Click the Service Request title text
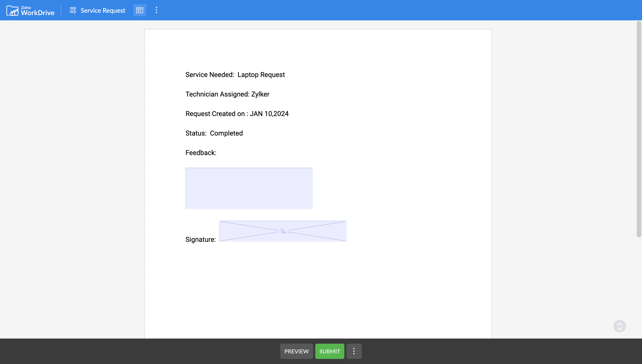 click(x=103, y=11)
